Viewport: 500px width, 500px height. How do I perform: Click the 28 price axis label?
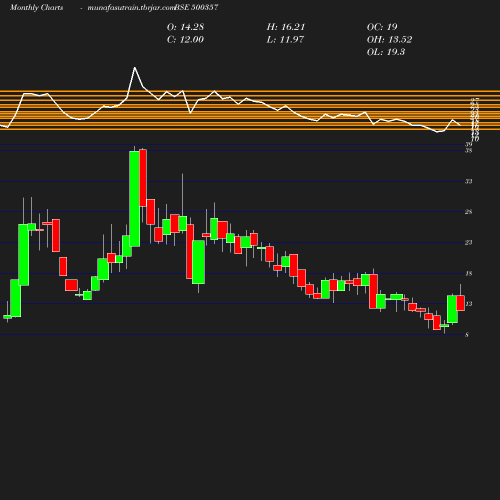point(469,212)
